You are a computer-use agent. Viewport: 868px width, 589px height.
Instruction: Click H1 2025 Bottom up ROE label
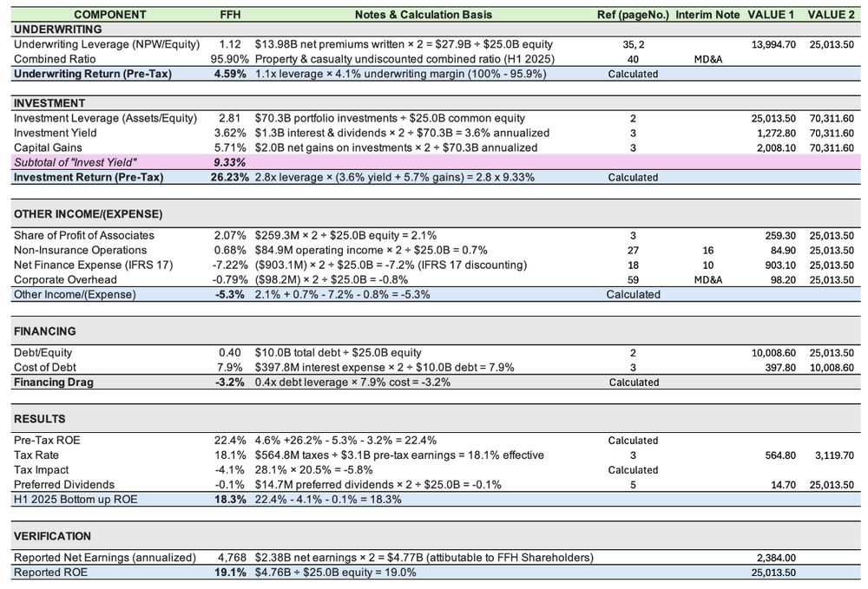click(x=76, y=500)
